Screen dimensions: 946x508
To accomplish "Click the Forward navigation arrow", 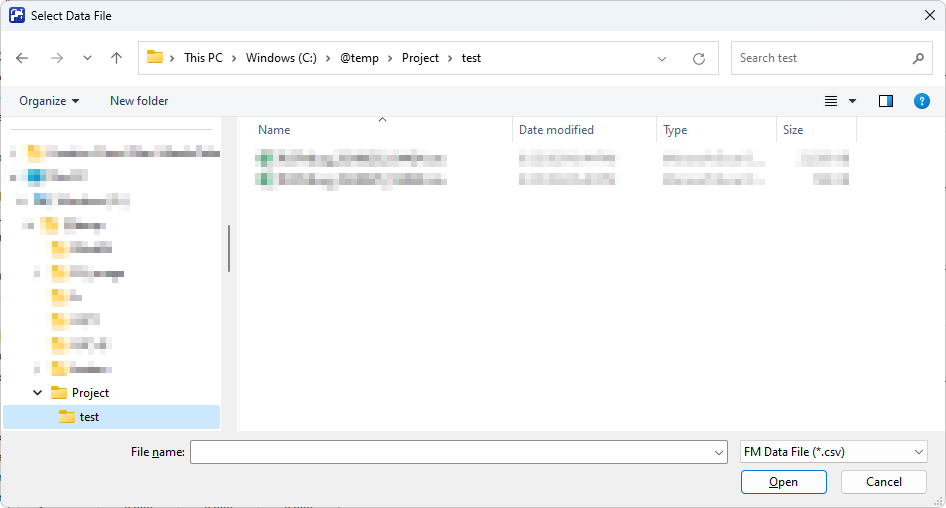I will (x=57, y=58).
